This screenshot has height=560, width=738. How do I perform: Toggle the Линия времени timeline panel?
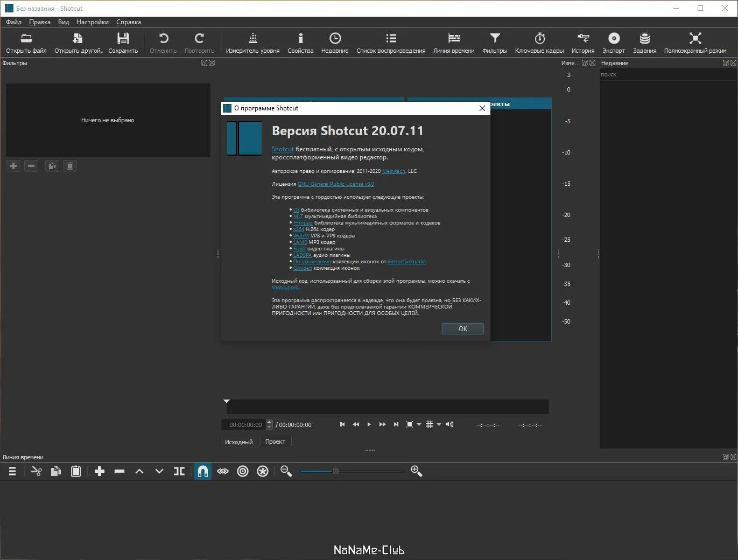click(454, 43)
